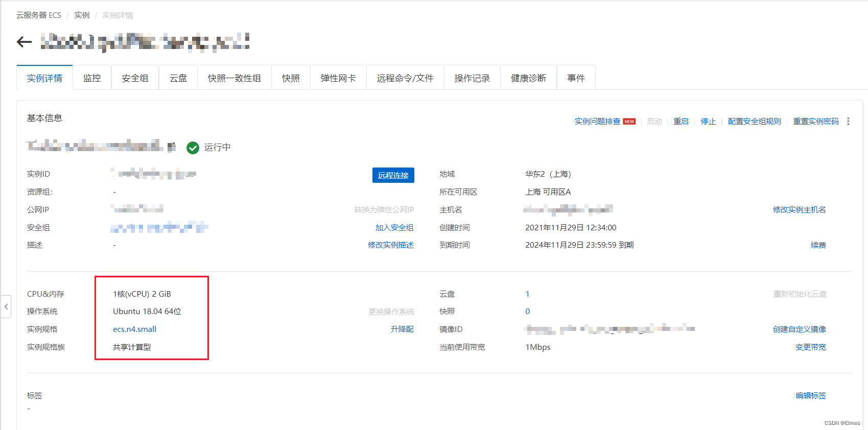The image size is (868, 430).
Task: Select the text 共享计算型
Action: click(132, 347)
